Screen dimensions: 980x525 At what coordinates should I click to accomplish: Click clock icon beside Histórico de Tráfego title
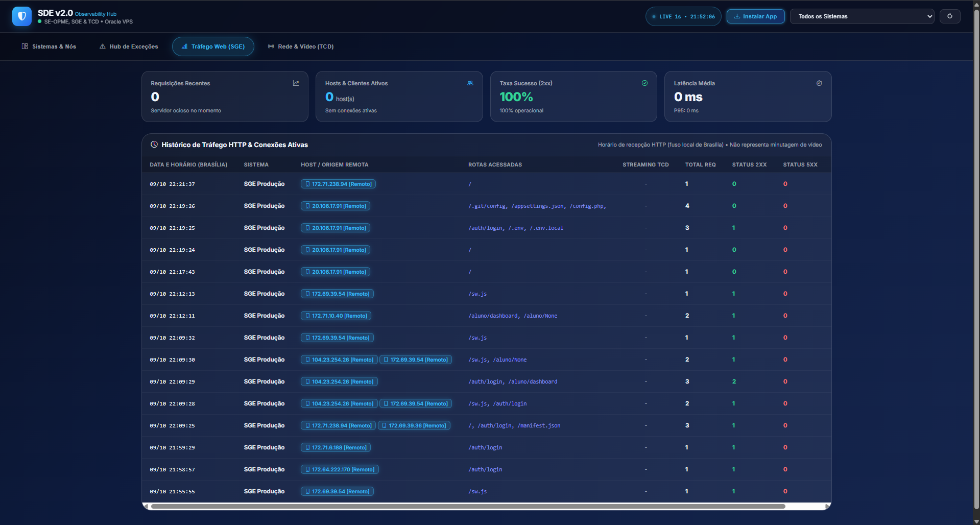(x=154, y=145)
